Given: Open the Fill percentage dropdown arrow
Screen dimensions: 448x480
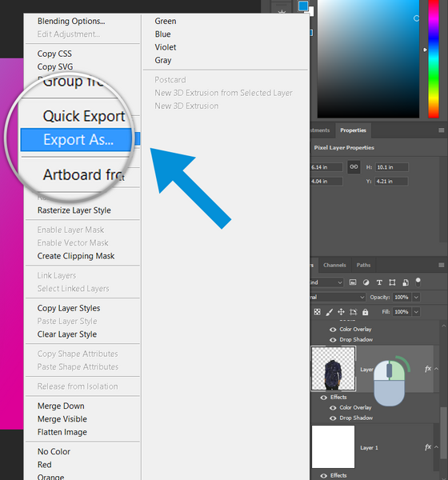Looking at the screenshot, I should [416, 312].
